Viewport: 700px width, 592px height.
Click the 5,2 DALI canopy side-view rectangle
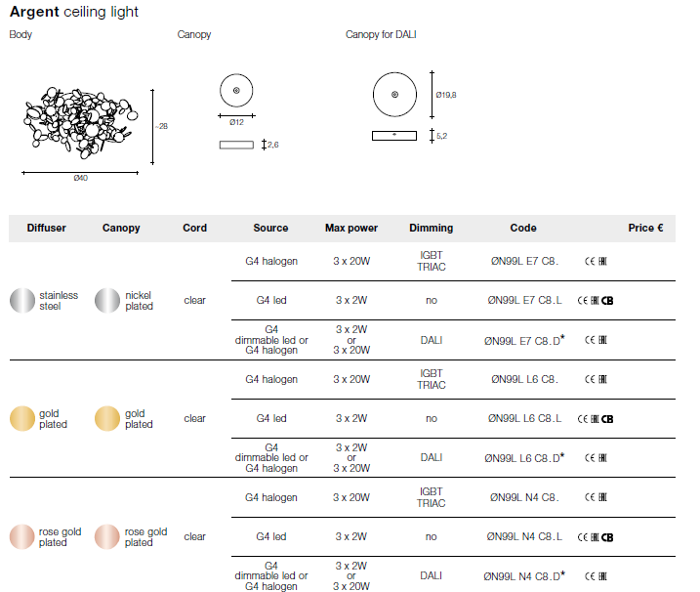(394, 136)
